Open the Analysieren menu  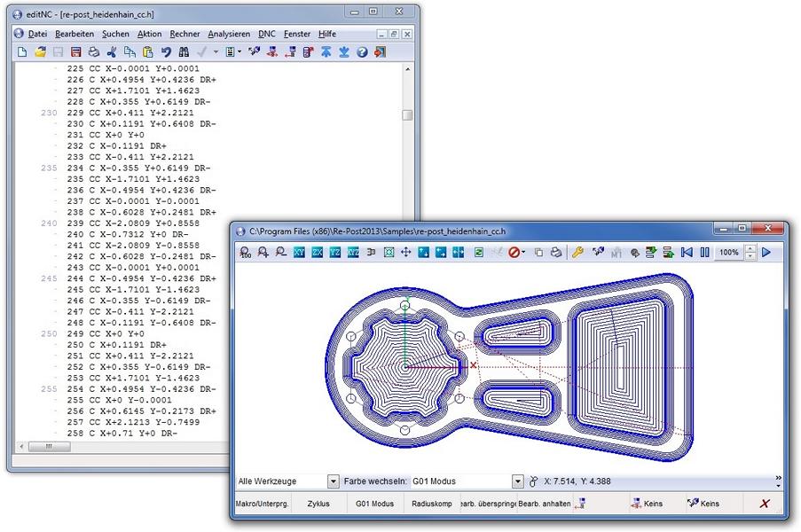229,34
